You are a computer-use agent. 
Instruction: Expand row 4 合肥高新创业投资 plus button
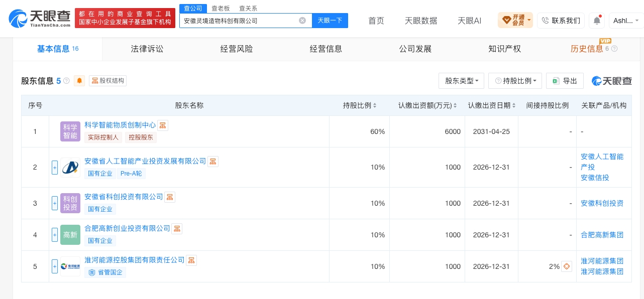[x=55, y=235]
